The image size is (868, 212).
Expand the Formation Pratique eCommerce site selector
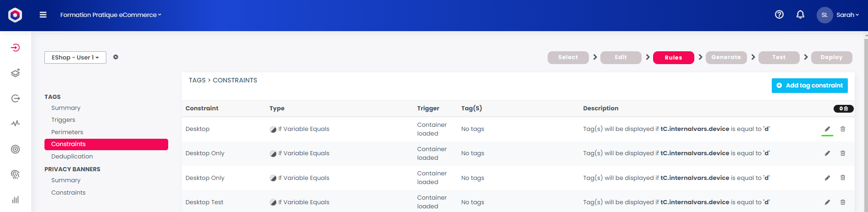click(x=110, y=15)
